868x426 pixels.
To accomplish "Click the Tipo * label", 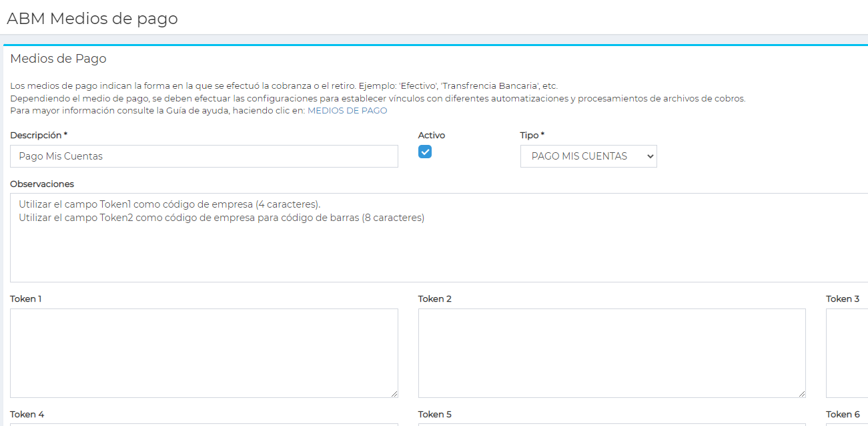I will point(532,136).
